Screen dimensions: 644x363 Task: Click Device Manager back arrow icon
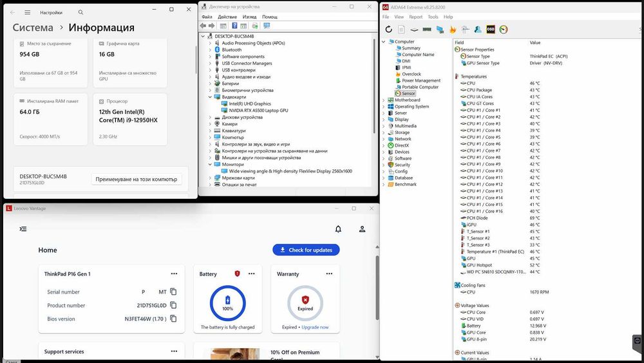pyautogui.click(x=203, y=26)
